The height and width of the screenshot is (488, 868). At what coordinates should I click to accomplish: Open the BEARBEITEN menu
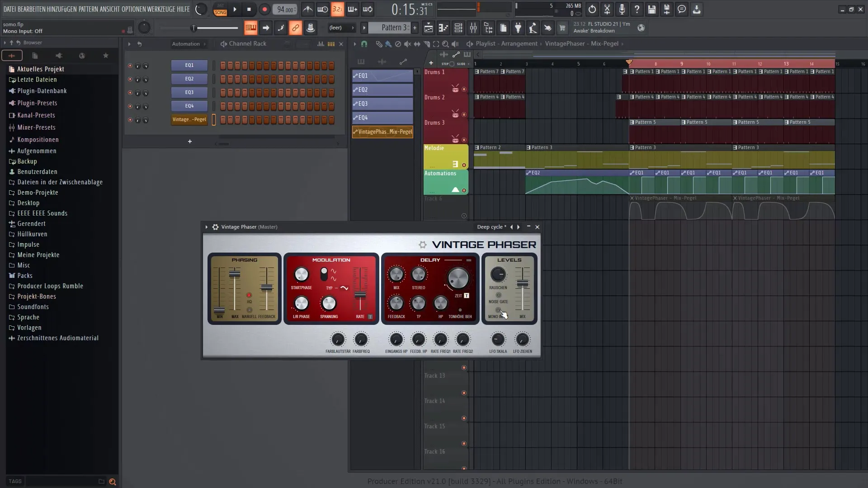[x=31, y=9]
